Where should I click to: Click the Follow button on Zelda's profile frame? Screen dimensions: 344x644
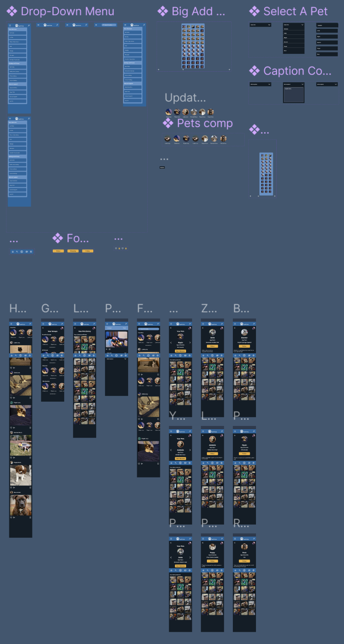coord(212,346)
